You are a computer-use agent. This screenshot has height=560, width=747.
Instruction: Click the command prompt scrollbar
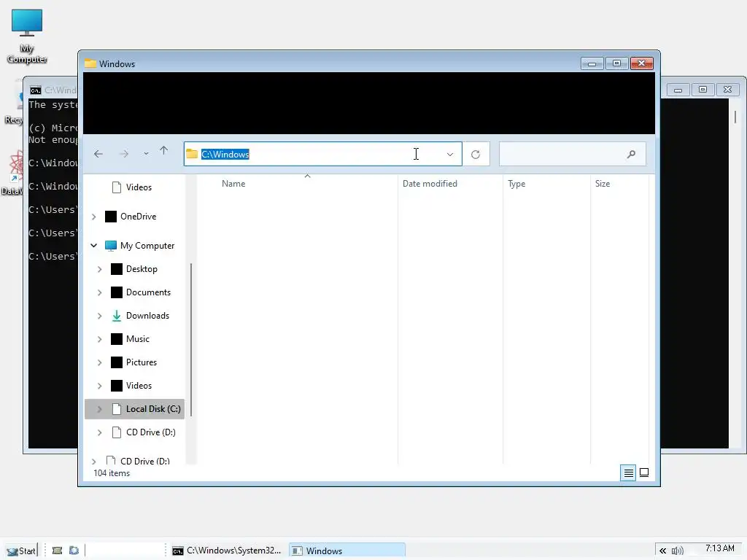pyautogui.click(x=735, y=117)
